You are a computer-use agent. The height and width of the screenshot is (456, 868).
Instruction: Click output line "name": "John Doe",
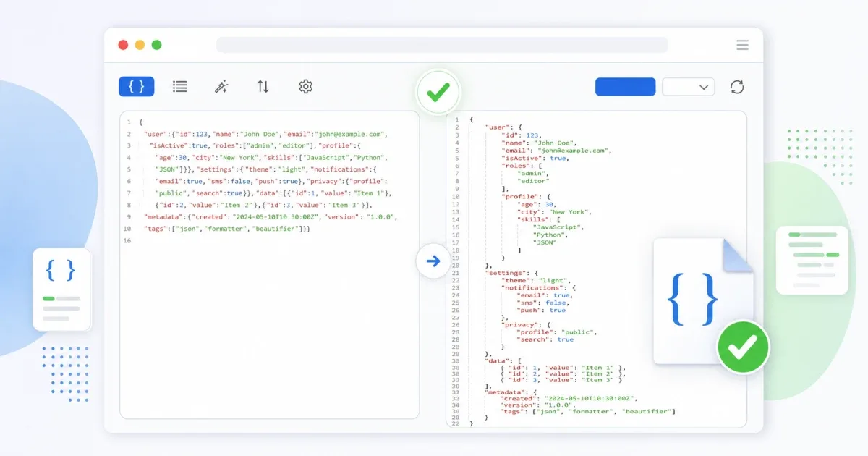(x=537, y=143)
